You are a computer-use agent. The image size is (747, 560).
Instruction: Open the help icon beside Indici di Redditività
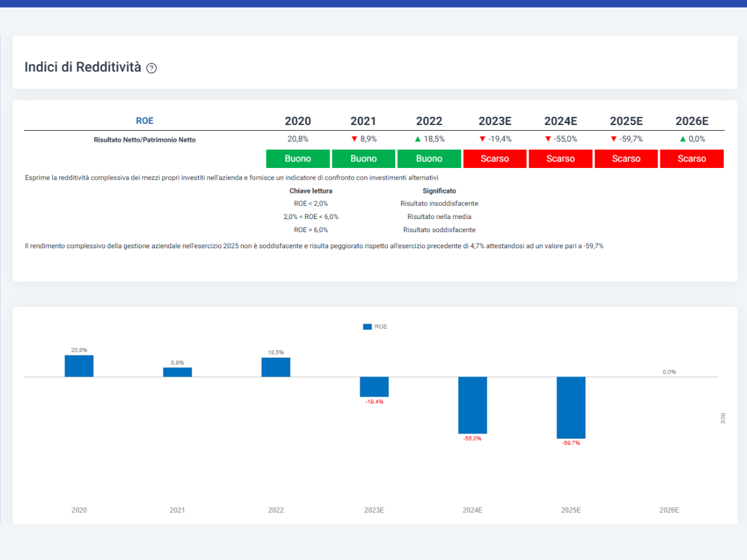151,68
